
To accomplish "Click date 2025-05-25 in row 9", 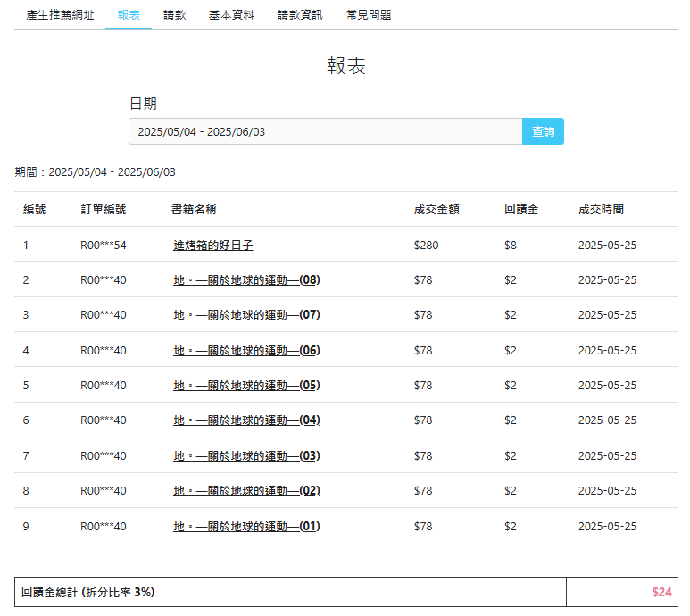I will 607,526.
